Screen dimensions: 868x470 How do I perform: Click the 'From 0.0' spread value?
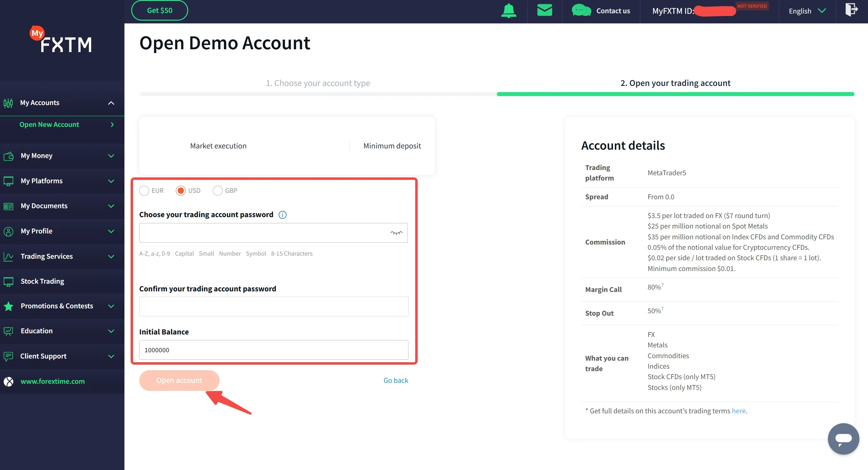point(660,197)
